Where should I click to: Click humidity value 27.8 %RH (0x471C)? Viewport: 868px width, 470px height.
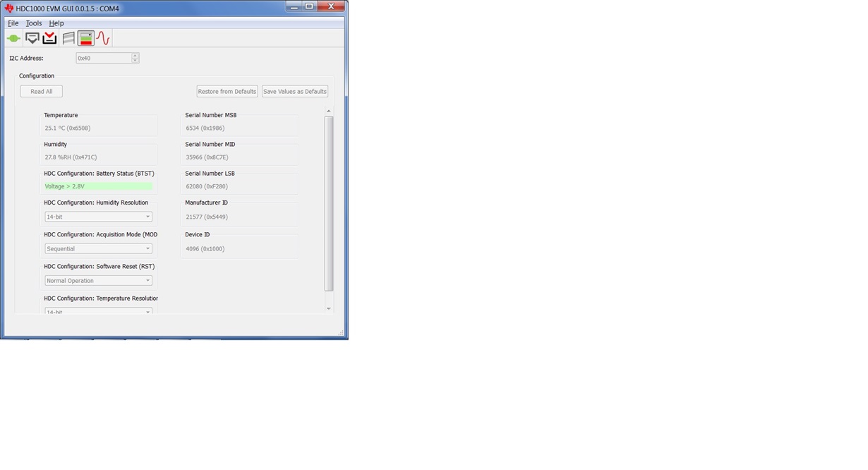pos(71,157)
